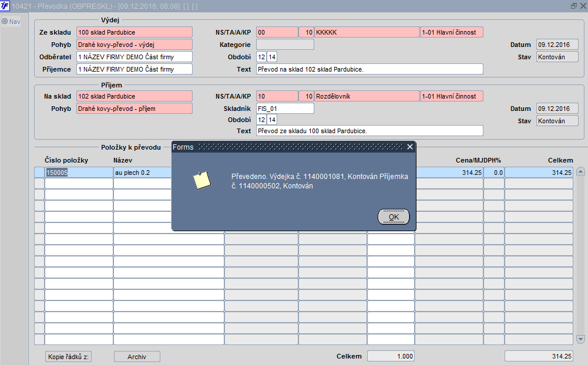Viewport: 588px width, 365px height.
Task: Click Příjem NS field with value 10
Action: click(x=277, y=96)
